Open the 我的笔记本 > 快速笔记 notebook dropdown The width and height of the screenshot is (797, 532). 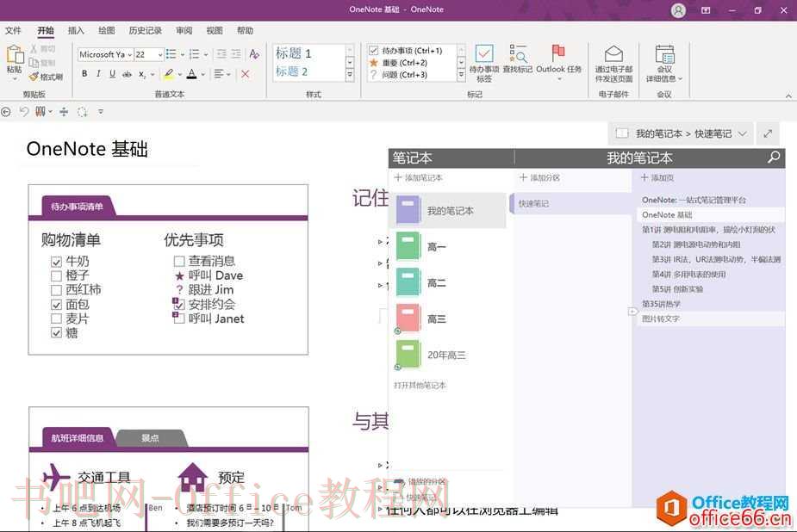click(681, 133)
